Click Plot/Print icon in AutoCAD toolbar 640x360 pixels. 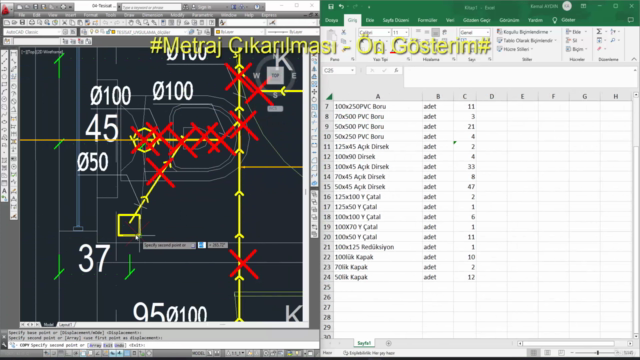pos(32,23)
